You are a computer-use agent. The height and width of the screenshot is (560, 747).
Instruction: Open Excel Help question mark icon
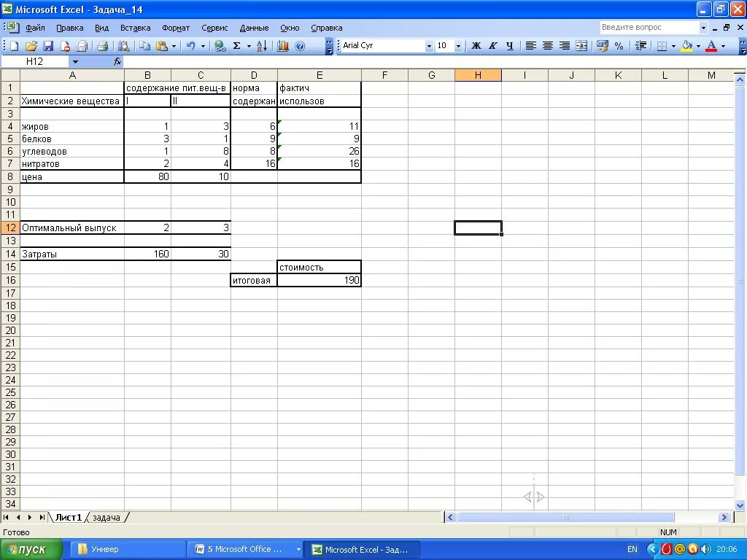tap(300, 46)
